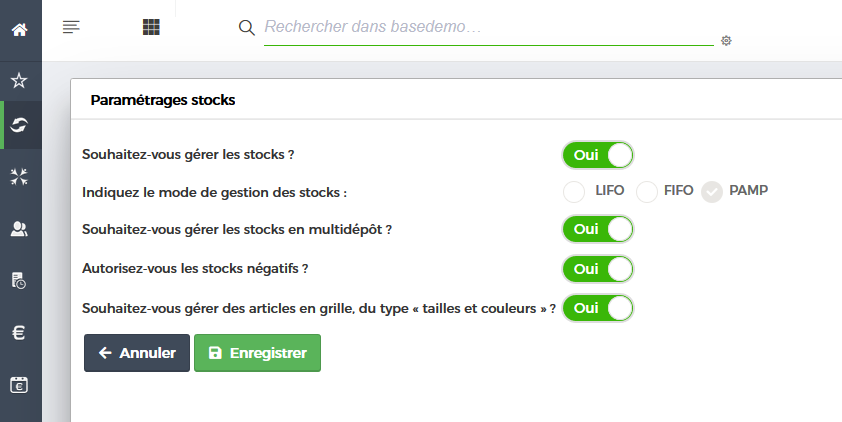The image size is (842, 422).
Task: Toggle the sidebar menu lines icon
Action: point(71,27)
